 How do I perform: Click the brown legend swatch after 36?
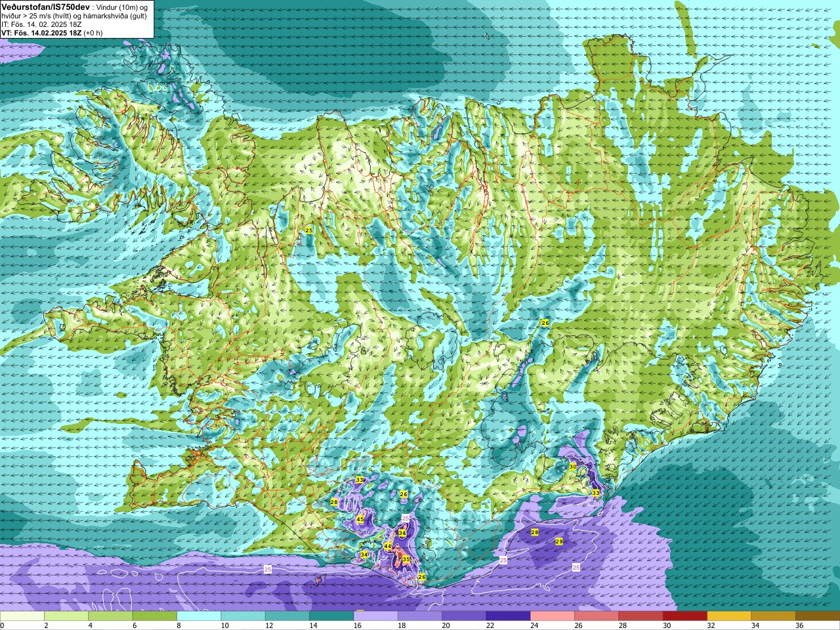pyautogui.click(x=818, y=616)
